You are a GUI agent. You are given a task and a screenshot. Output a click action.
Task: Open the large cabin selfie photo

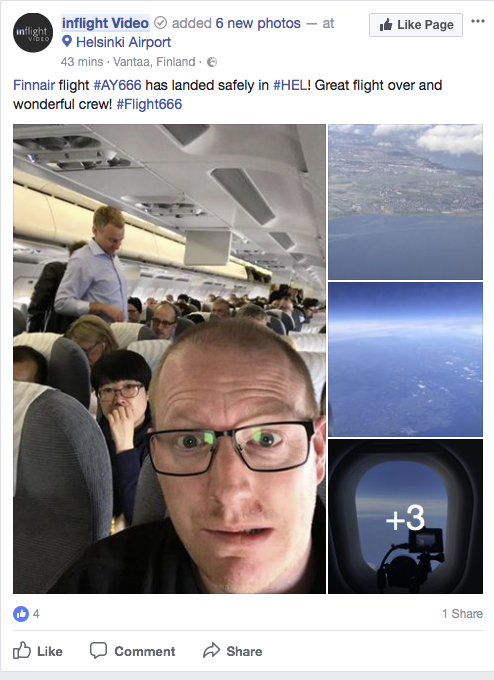(169, 359)
